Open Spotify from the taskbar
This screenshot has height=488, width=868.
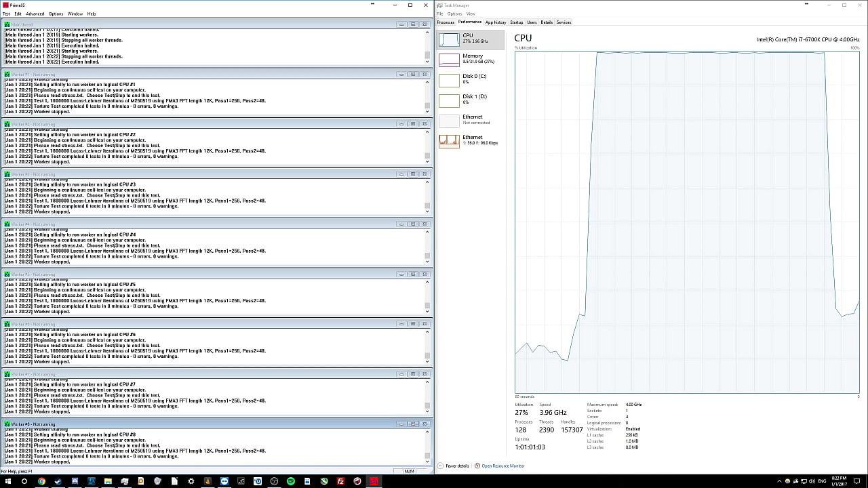click(x=292, y=482)
